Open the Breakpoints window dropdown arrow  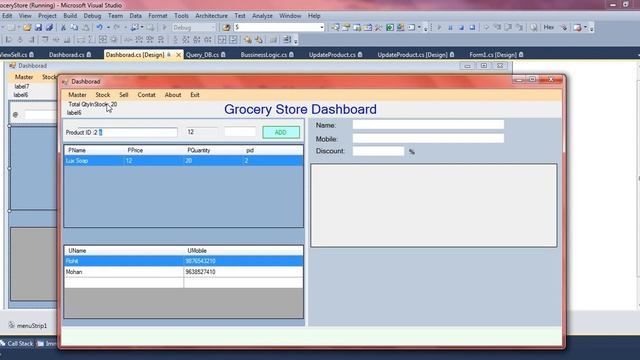585,27
